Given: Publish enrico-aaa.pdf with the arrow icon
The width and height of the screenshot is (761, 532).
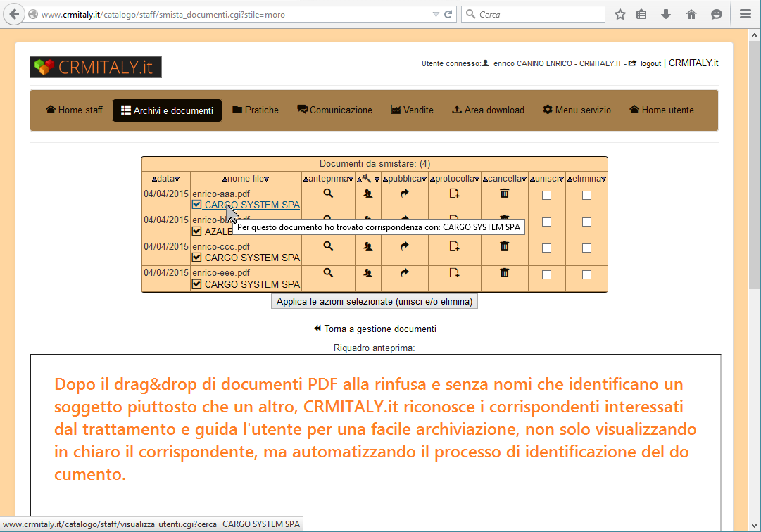Looking at the screenshot, I should (x=404, y=194).
